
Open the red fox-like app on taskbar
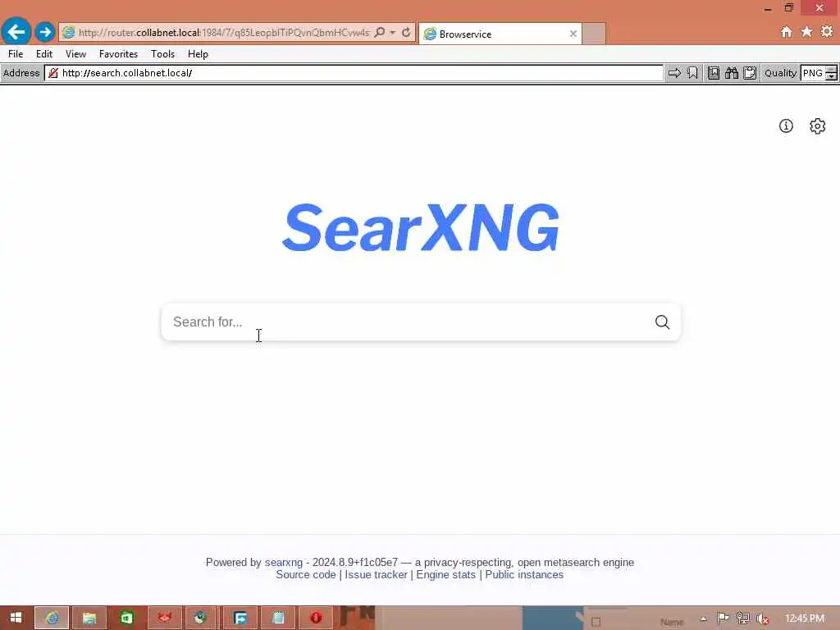pyautogui.click(x=164, y=618)
